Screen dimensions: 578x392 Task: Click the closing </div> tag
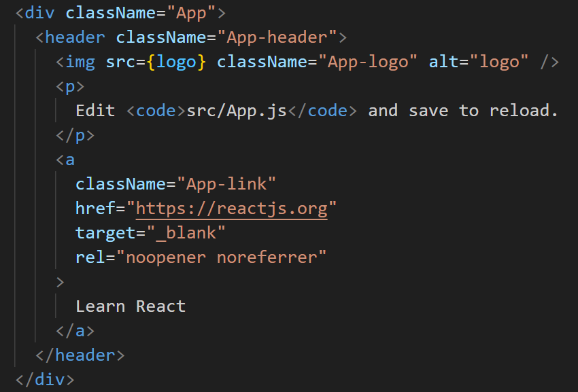click(45, 380)
